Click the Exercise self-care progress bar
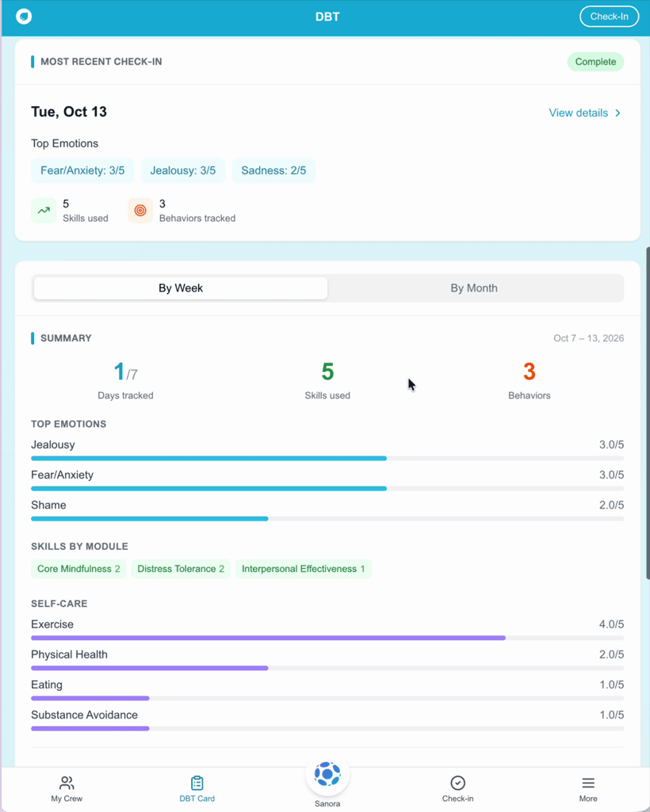Screen dimensions: 650x812 click(x=327, y=638)
